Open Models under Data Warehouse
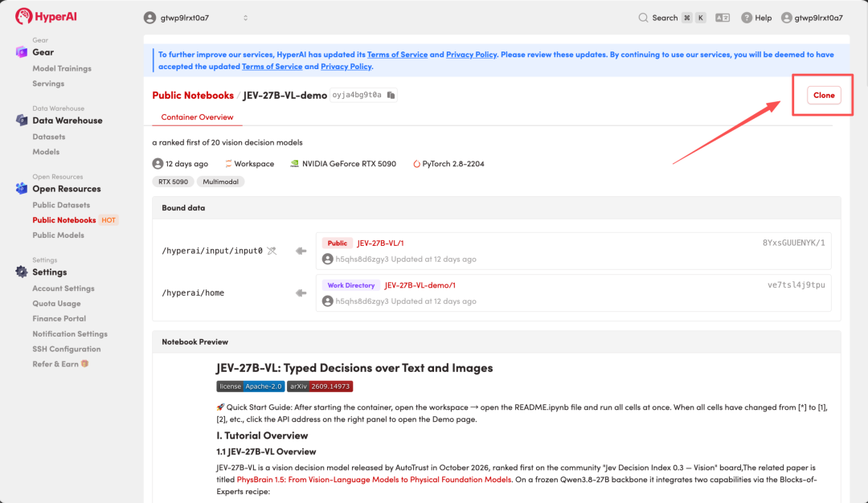 [x=46, y=152]
